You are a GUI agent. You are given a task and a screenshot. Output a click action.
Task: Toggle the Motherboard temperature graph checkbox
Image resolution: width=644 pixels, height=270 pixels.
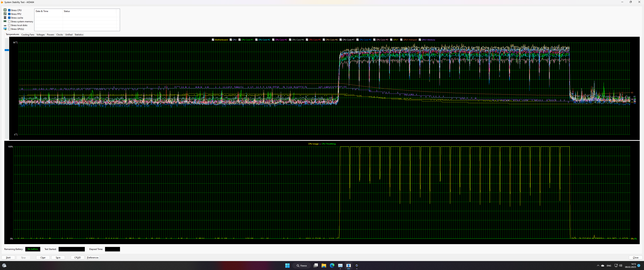pos(213,40)
